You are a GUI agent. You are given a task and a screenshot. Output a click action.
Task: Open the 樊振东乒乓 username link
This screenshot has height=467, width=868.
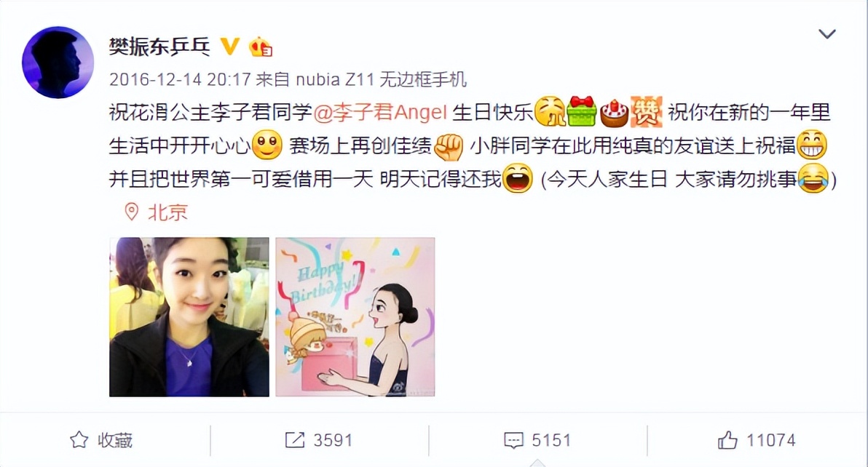click(159, 47)
